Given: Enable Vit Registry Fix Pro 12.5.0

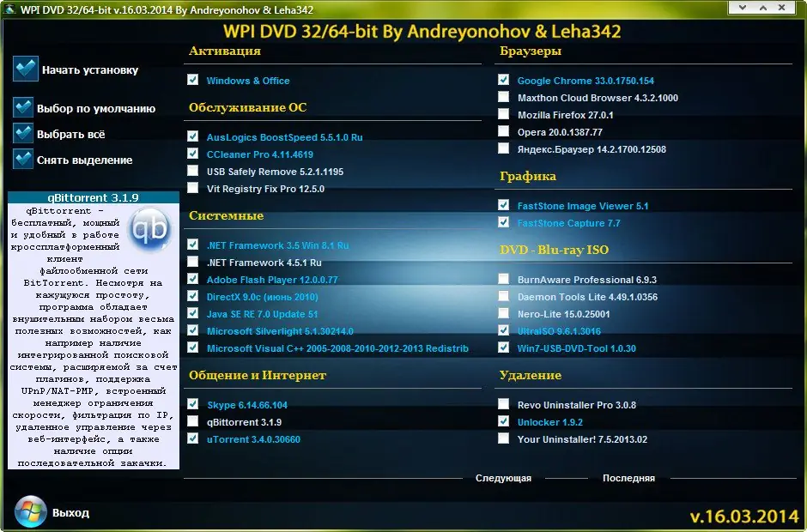Looking at the screenshot, I should 193,188.
